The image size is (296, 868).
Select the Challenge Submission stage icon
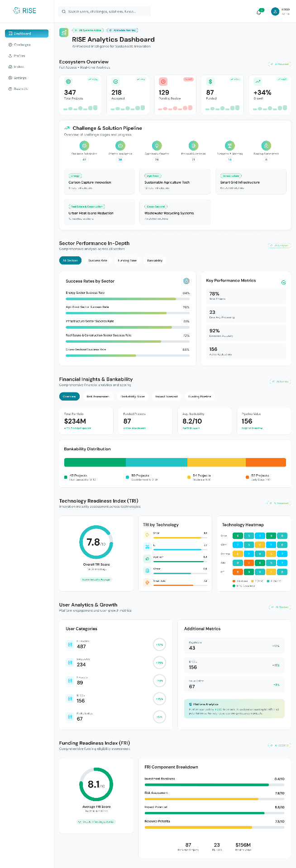click(x=84, y=146)
